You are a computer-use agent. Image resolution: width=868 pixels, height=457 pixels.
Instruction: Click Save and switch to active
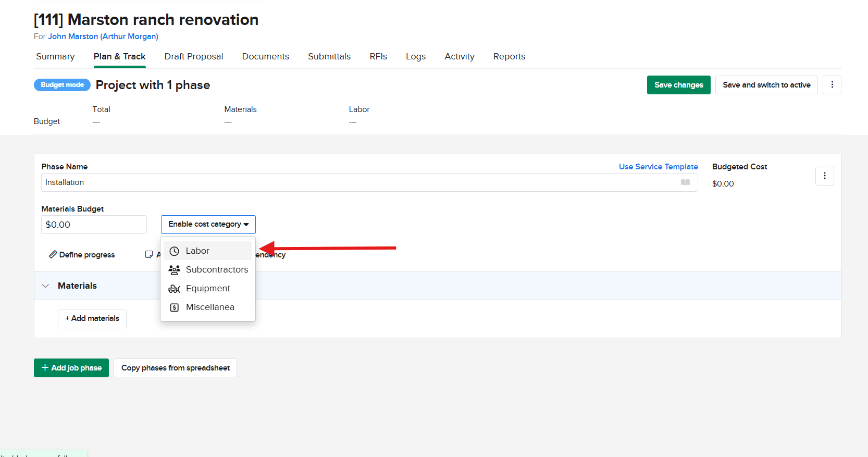766,85
